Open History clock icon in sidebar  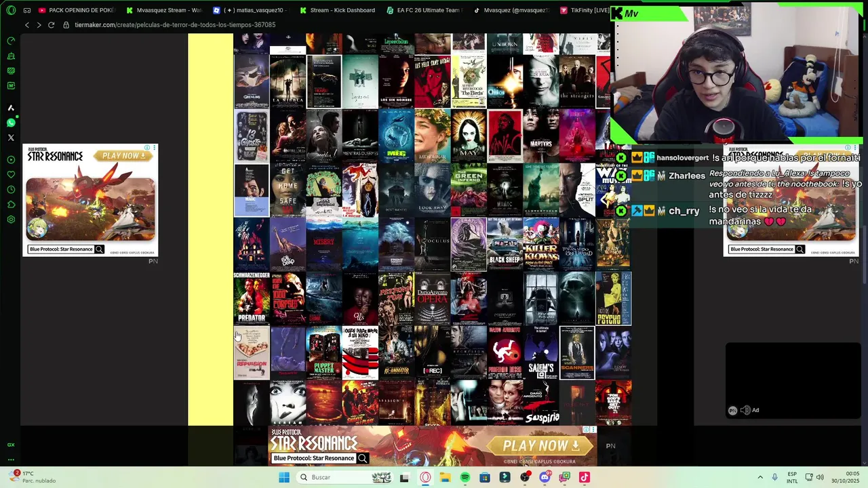click(x=11, y=190)
